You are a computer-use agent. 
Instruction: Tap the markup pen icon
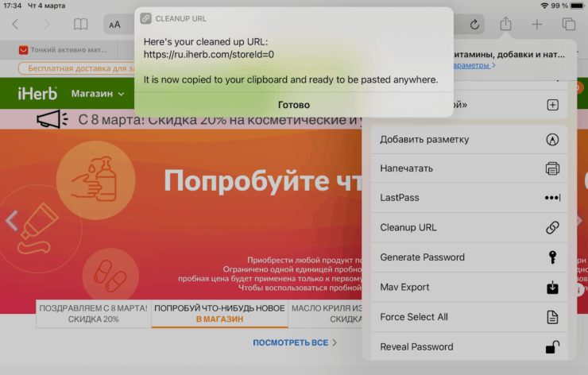[x=552, y=140]
